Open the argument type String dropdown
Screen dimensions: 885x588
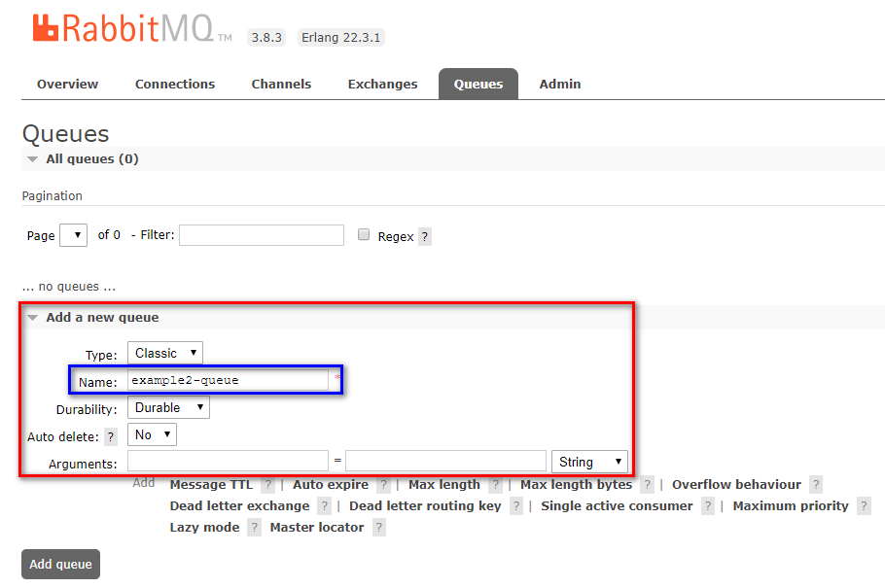[589, 462]
